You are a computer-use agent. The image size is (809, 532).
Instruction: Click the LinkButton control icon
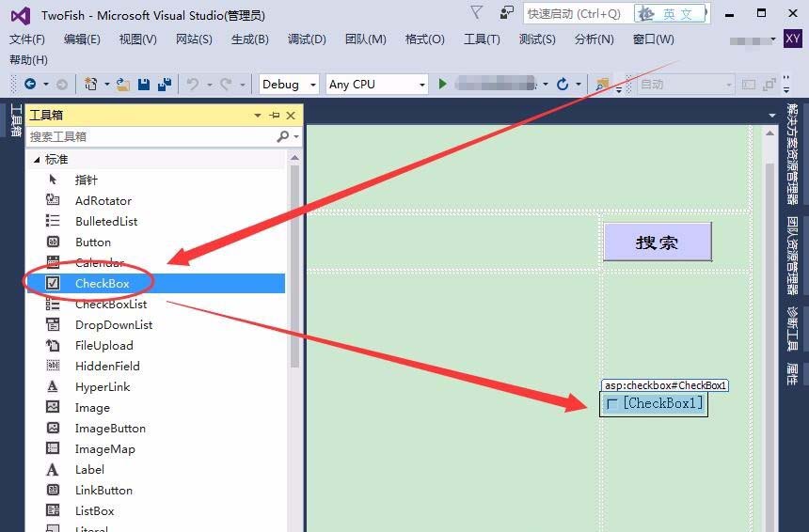pos(53,490)
